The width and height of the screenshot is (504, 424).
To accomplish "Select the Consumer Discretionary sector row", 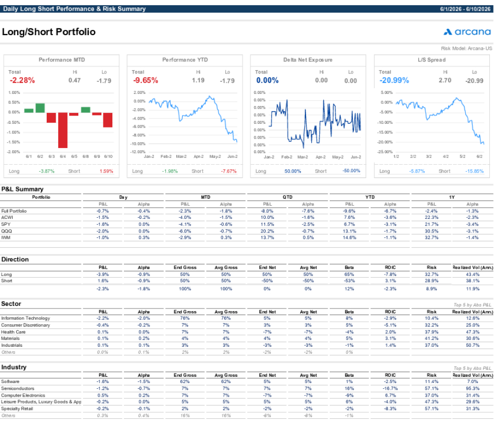I will tap(247, 325).
